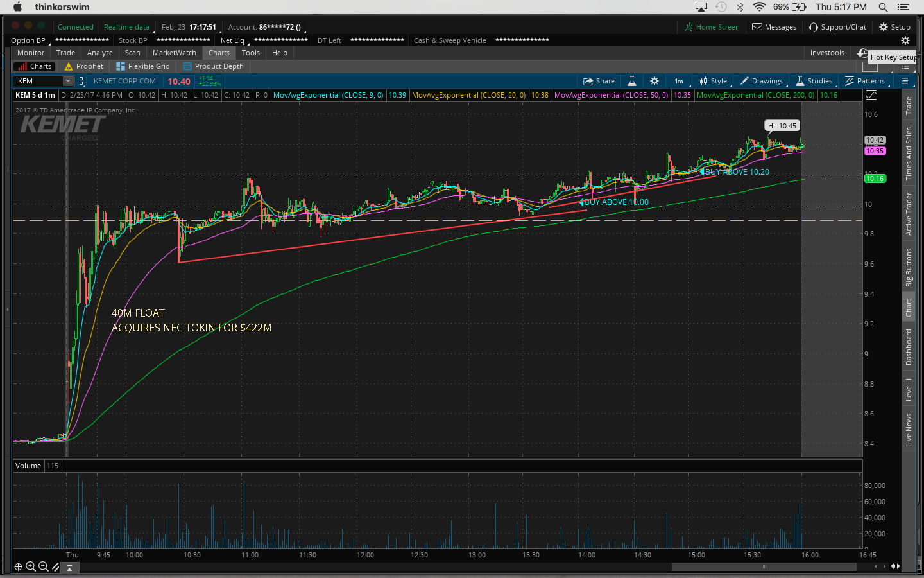Toggle the Live News side panel
The width and height of the screenshot is (924, 578).
909,430
